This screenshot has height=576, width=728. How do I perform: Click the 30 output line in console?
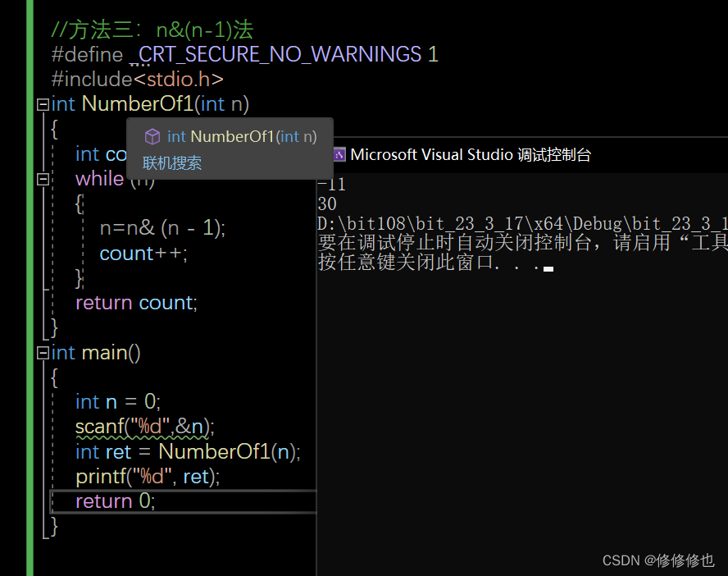(327, 204)
